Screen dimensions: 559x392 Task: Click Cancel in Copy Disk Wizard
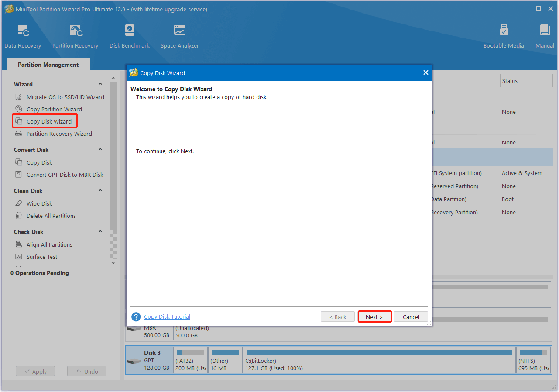point(411,317)
